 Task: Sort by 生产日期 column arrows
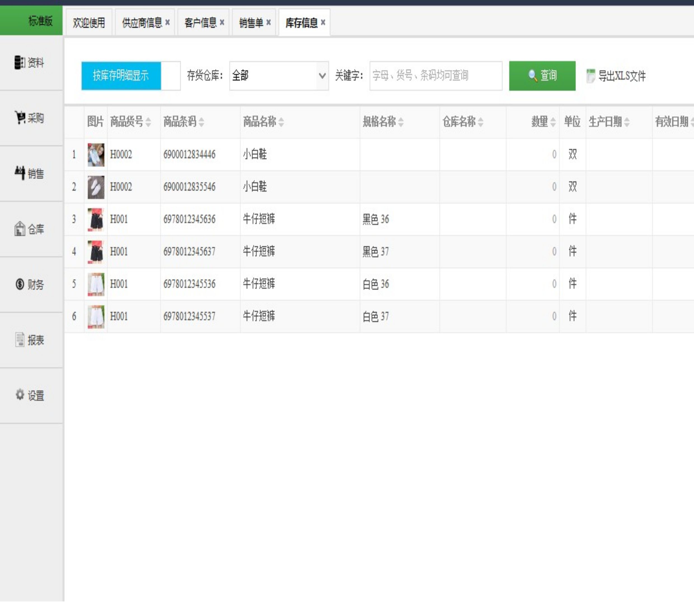coord(627,122)
